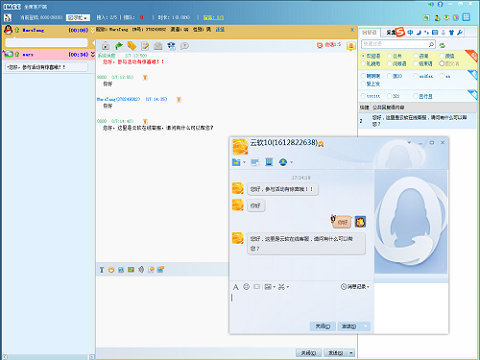This screenshot has height=360, width=480.
Task: Open the status dropdown in the top bar
Action: (78, 17)
